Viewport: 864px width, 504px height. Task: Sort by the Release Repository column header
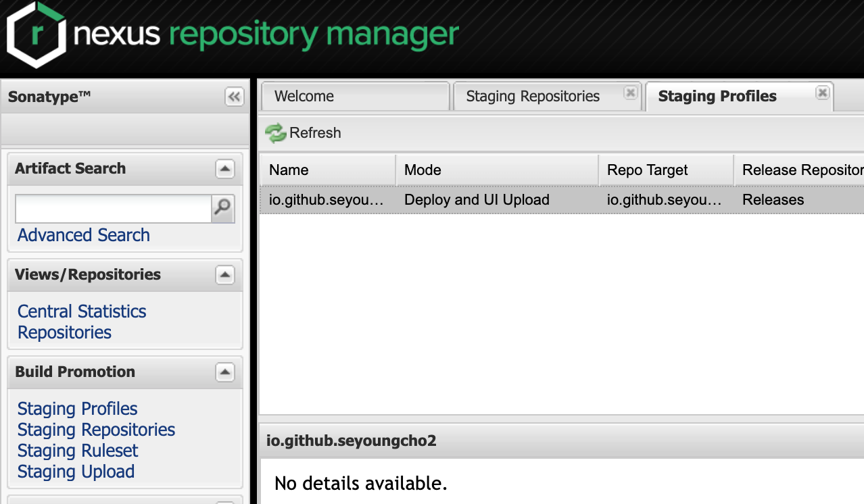799,170
